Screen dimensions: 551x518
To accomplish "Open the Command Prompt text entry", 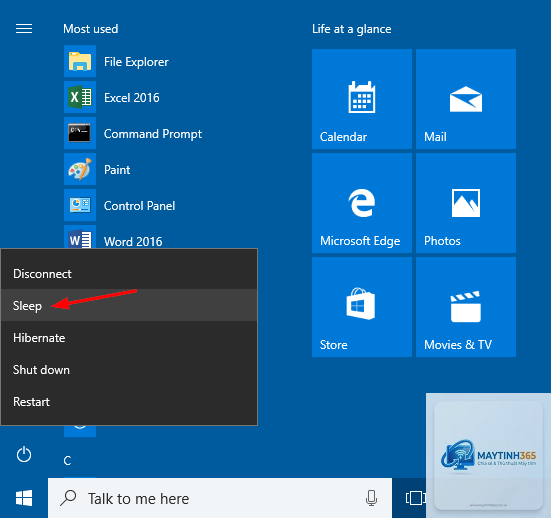I will (x=153, y=134).
